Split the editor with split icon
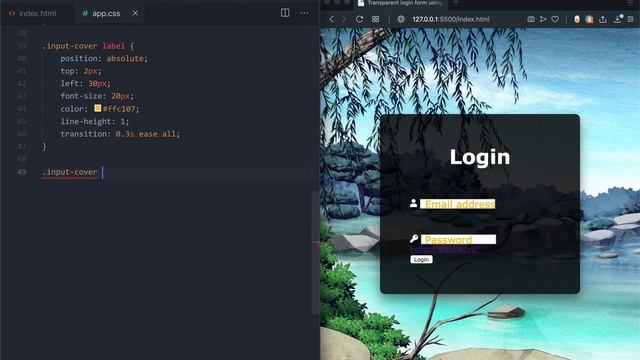 (285, 13)
